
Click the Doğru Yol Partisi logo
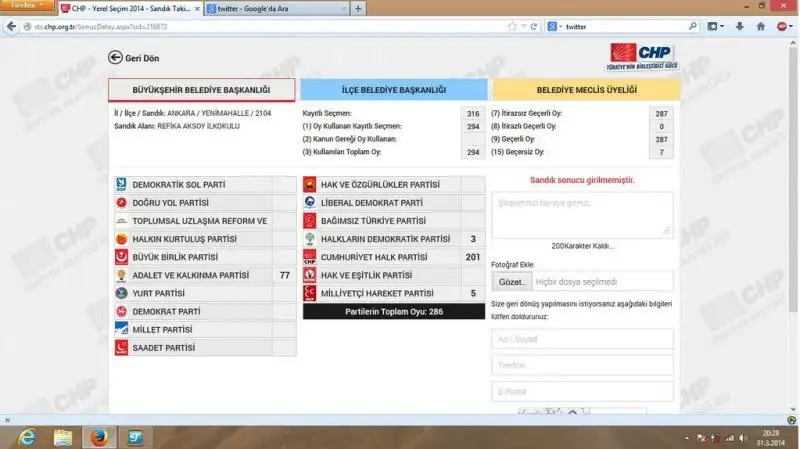pos(121,203)
